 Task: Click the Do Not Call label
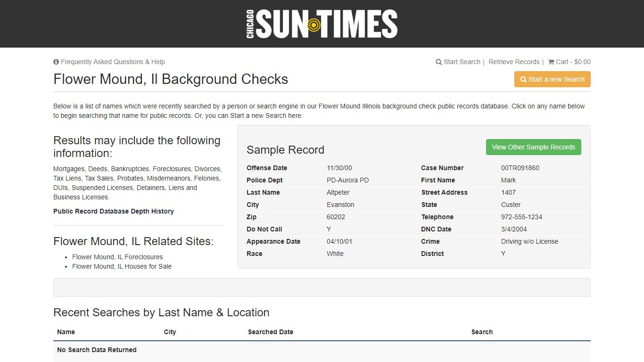[264, 229]
